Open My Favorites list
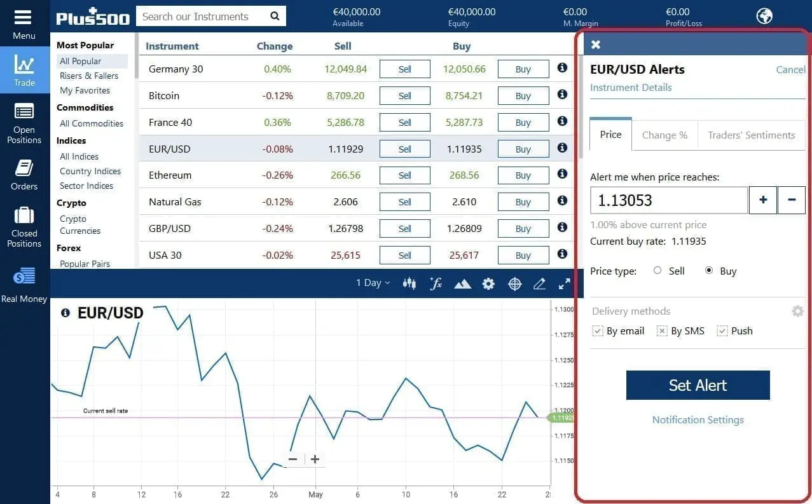The height and width of the screenshot is (504, 812). 85,90
